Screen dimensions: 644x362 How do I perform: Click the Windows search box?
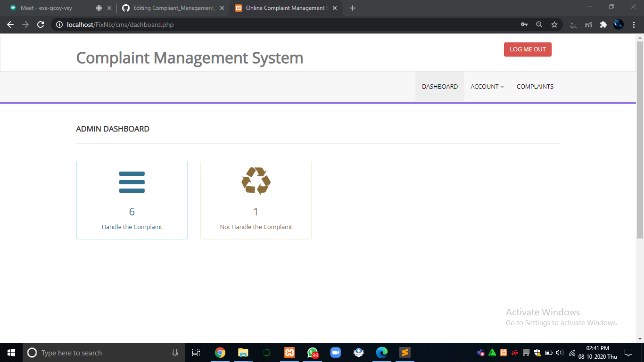[x=94, y=352]
